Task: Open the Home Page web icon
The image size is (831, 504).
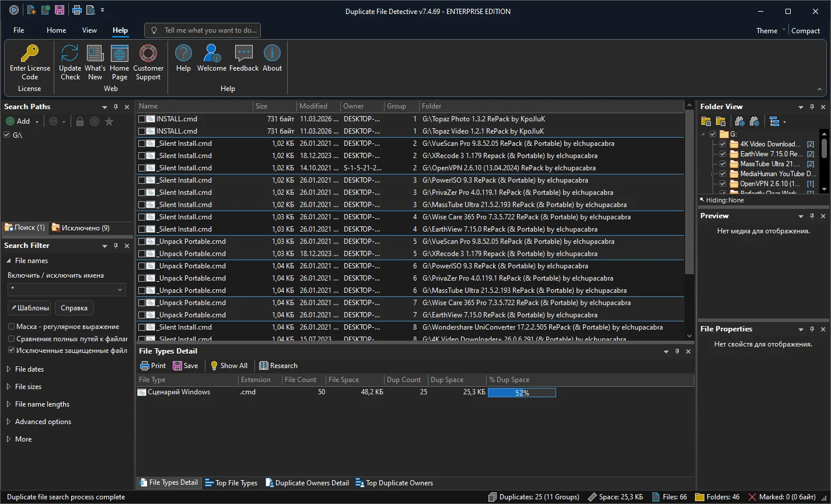Action: tap(120, 54)
